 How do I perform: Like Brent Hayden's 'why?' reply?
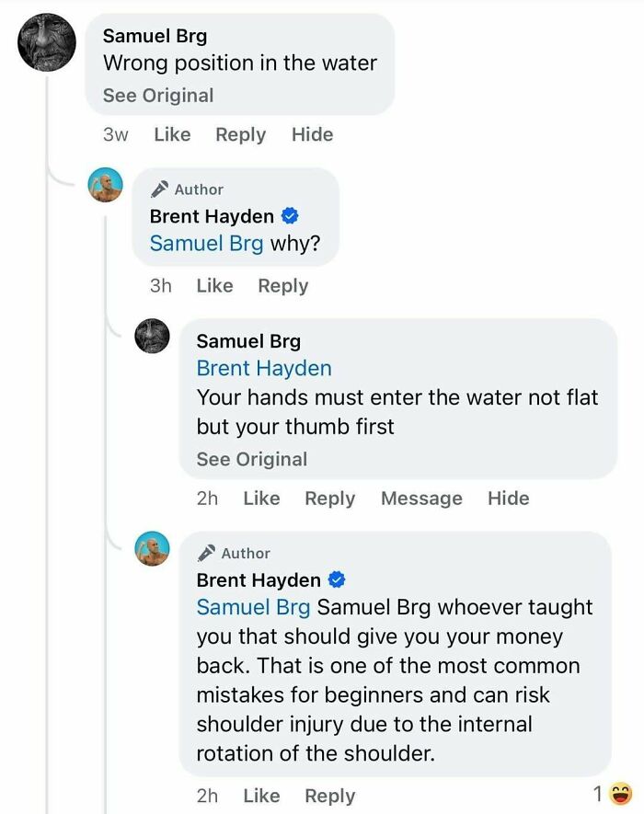[x=214, y=286]
